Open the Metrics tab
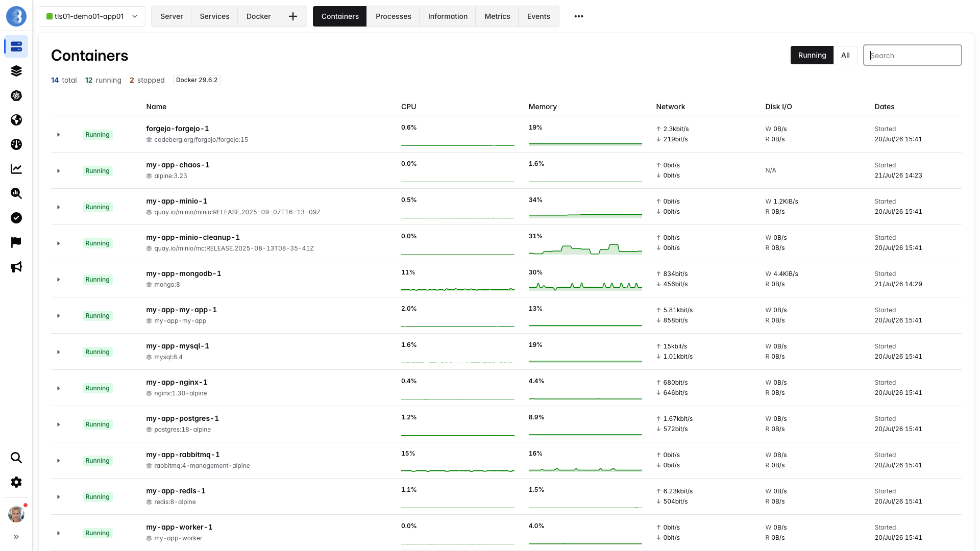The image size is (980, 551). 497,16
